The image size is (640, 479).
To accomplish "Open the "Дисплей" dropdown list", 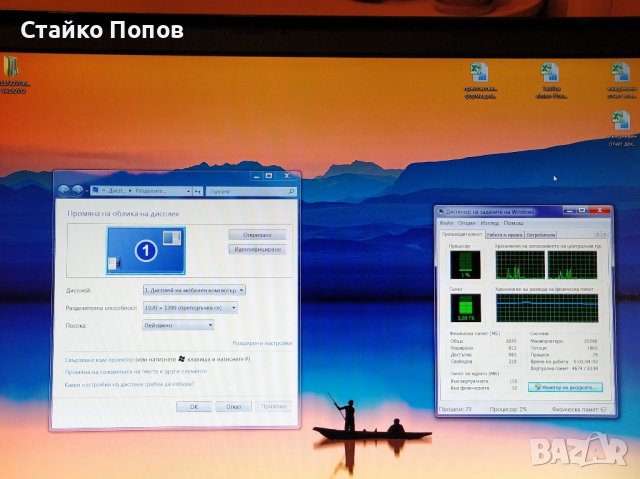I will (x=194, y=290).
